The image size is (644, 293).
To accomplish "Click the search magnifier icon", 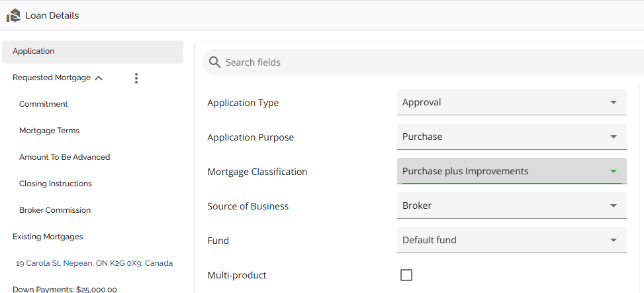I will tap(214, 62).
